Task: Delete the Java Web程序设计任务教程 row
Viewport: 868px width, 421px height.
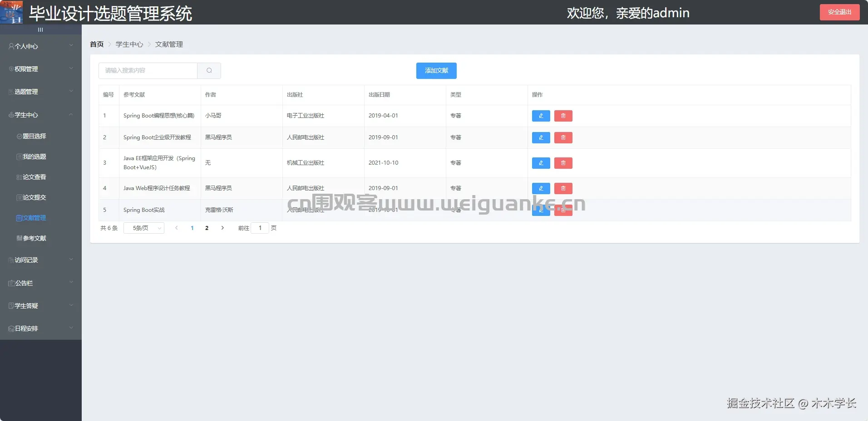Action: coord(563,188)
